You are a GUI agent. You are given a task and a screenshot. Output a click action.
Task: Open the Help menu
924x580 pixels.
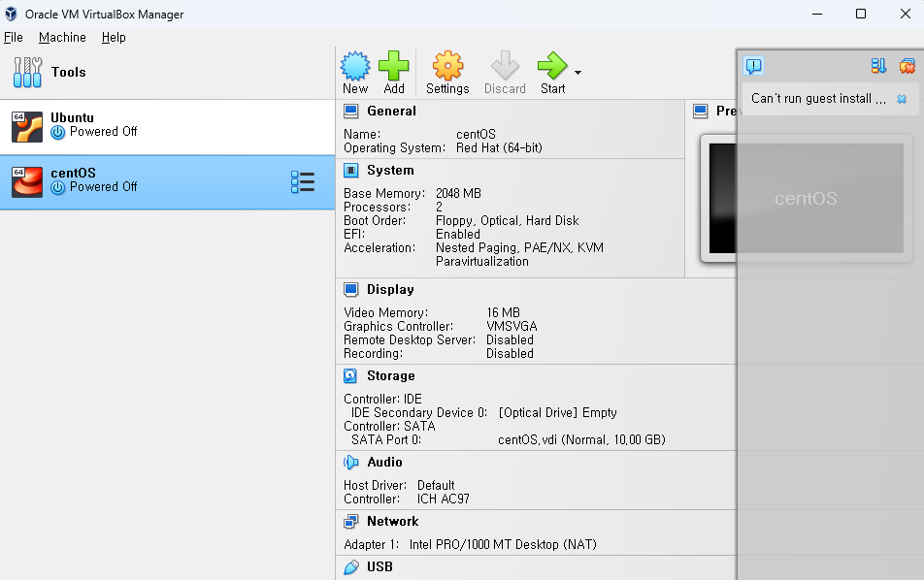[x=114, y=37]
